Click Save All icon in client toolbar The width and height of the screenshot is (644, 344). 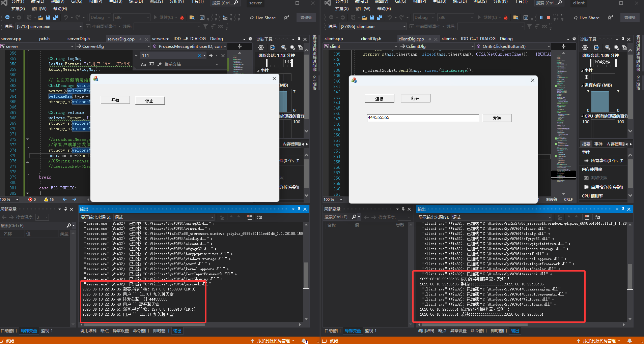point(379,18)
